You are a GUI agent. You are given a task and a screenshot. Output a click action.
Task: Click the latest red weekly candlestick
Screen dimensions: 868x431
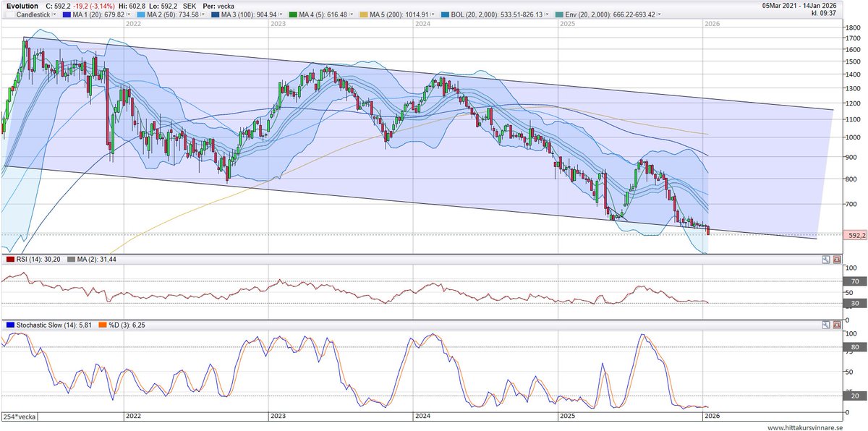tap(707, 230)
